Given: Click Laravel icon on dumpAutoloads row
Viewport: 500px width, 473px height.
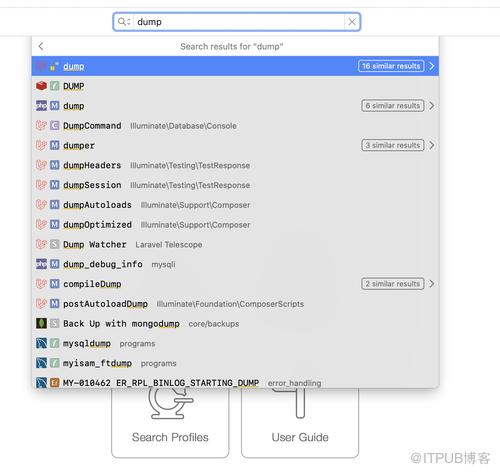Looking at the screenshot, I should (41, 205).
